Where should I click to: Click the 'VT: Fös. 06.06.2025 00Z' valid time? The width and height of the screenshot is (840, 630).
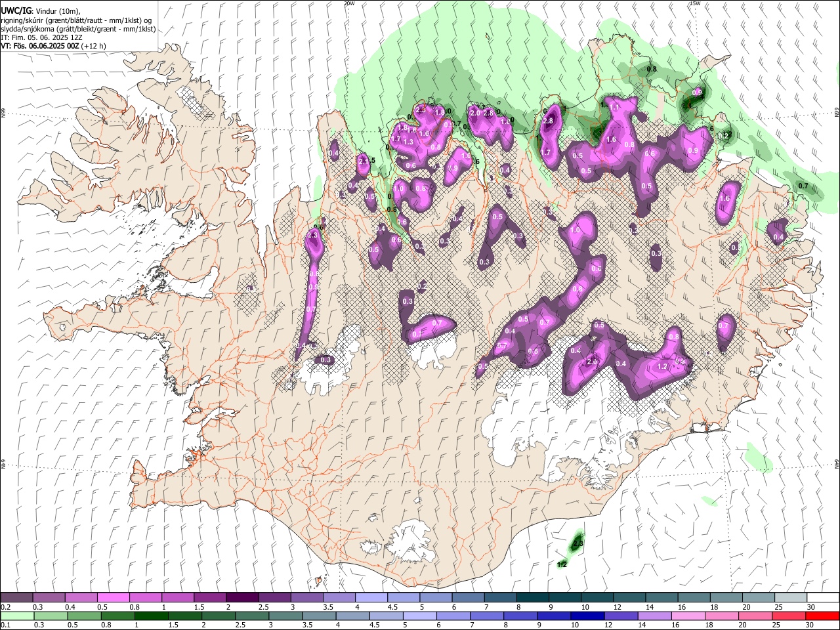41,46
